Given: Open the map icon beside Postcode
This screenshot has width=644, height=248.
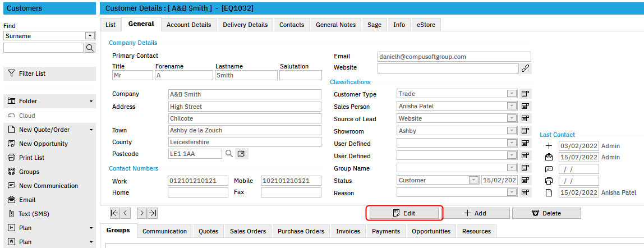Looking at the screenshot, I should tap(241, 154).
